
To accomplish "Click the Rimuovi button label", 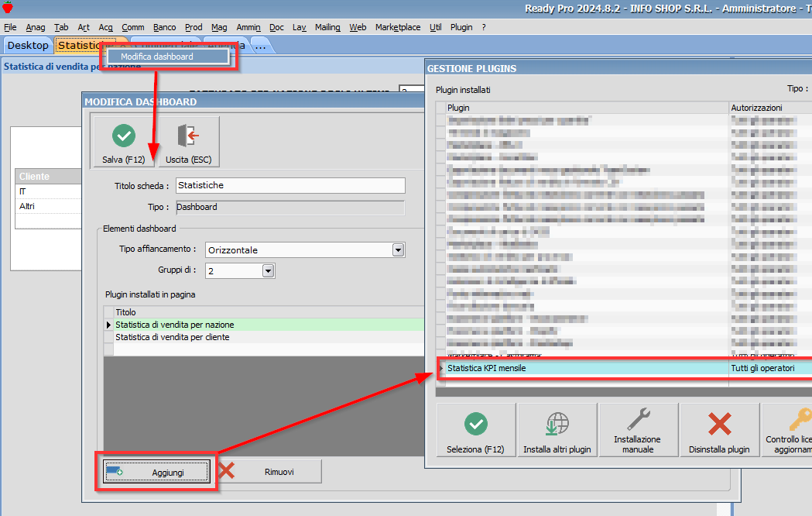I will click(279, 472).
